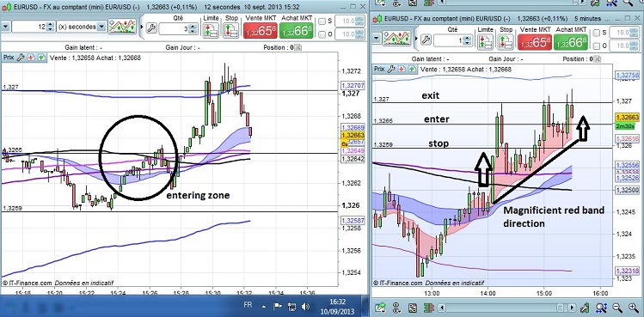644x317 pixels.
Task: Click bottom-left export chart icon in 5-minutes window
Action: (x=380, y=307)
